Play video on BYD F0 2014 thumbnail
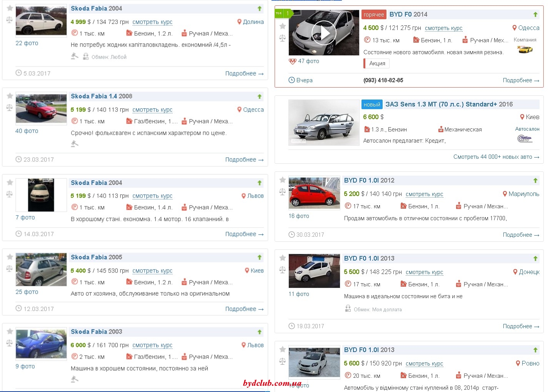Screen dimensions: 548x392 click(324, 33)
